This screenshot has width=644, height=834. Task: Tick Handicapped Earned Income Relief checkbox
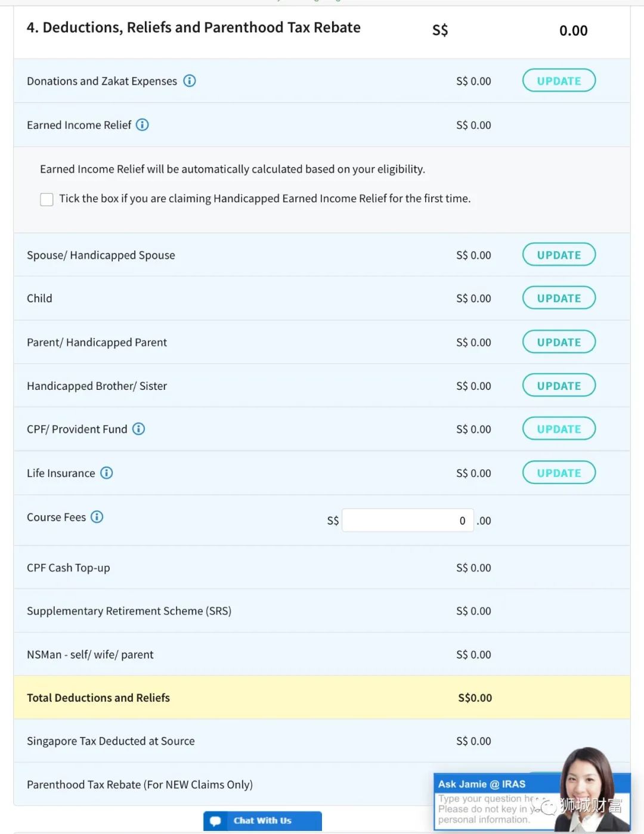tap(47, 199)
